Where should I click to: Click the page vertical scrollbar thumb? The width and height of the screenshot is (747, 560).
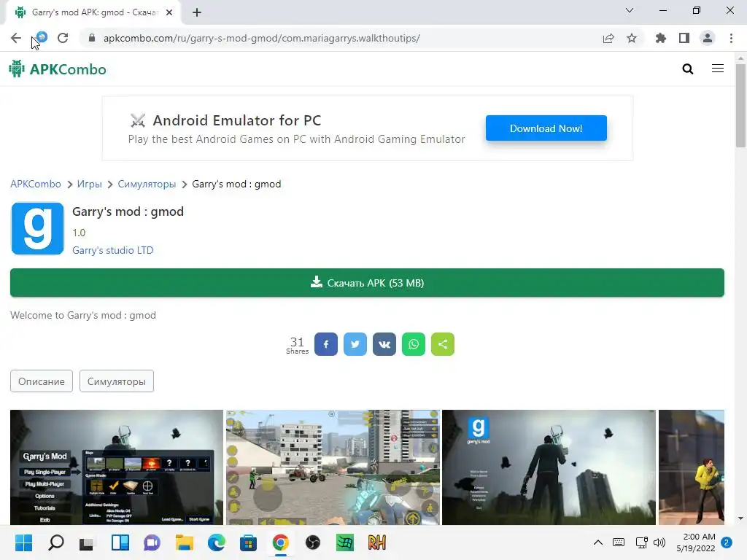point(740,106)
